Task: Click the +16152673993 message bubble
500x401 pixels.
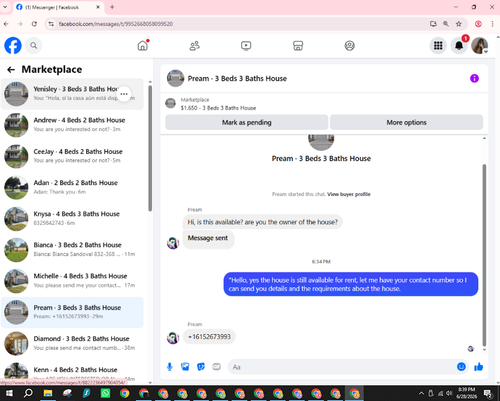Action: pos(209,337)
